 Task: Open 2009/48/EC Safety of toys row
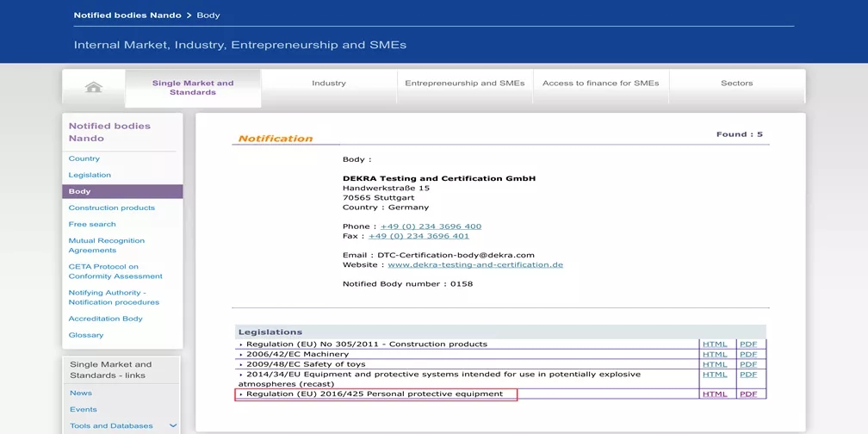pos(306,364)
